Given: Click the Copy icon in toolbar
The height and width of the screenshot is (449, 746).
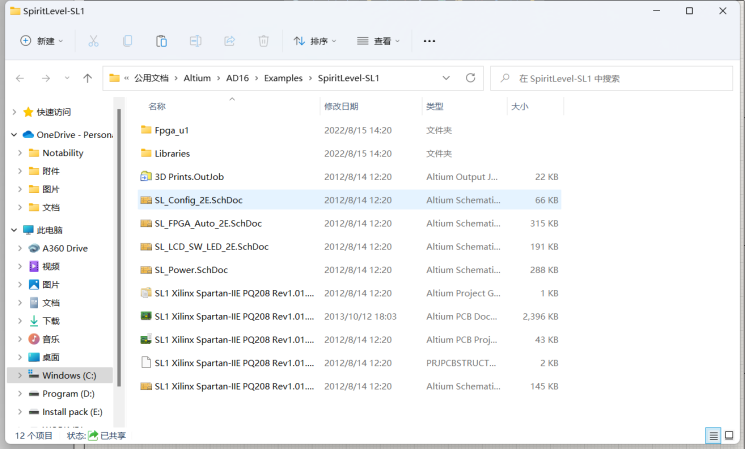Looking at the screenshot, I should pos(127,41).
